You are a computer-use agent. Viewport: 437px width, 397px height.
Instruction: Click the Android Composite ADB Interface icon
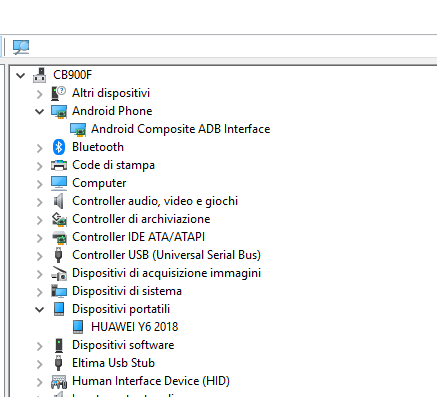[78, 129]
